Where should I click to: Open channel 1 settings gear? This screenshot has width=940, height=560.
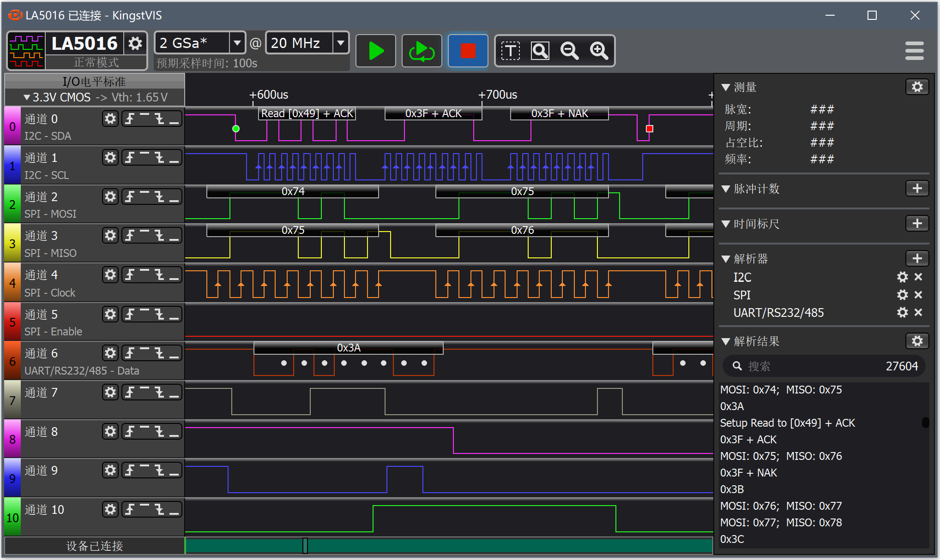click(110, 158)
